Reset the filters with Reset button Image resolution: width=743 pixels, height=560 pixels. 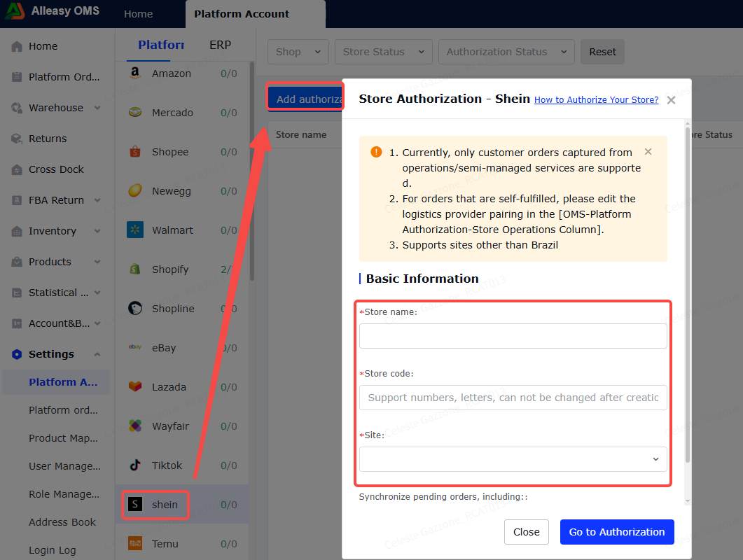coord(602,52)
